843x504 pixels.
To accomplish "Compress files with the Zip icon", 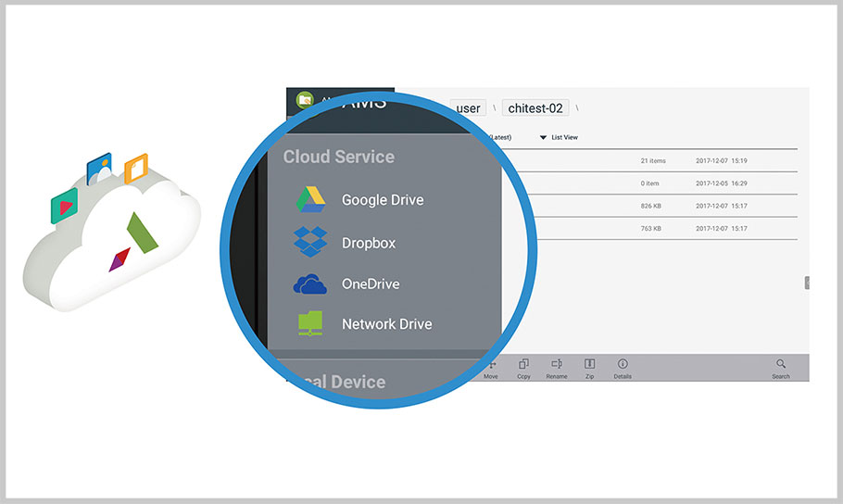I will click(589, 369).
